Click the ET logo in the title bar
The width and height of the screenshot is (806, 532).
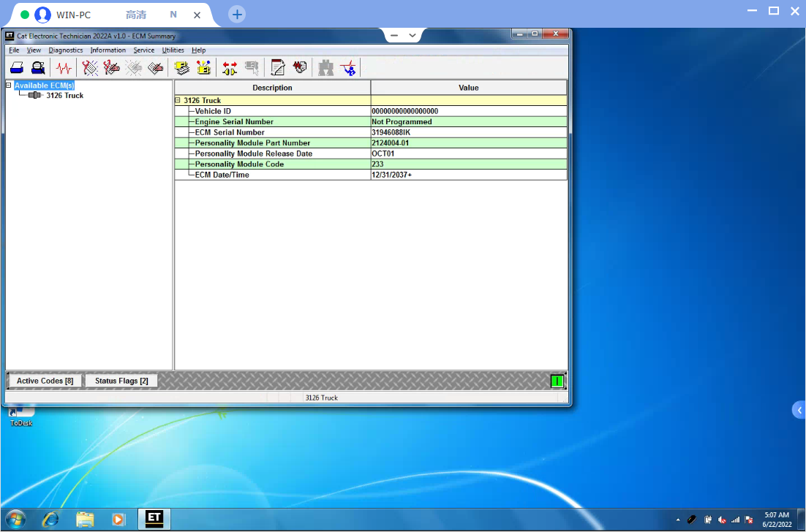10,35
